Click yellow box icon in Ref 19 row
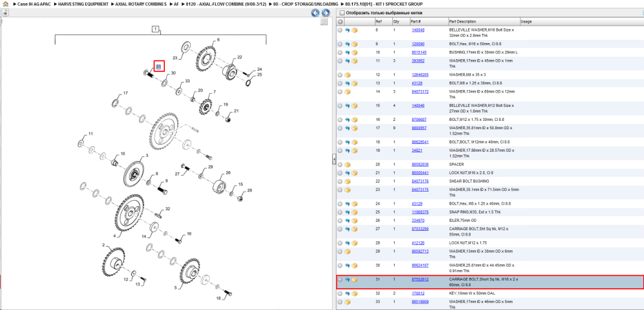 tap(354, 151)
